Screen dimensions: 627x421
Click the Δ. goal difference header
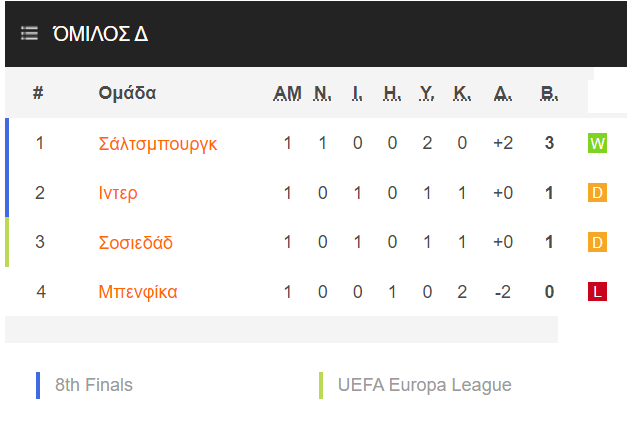click(503, 94)
